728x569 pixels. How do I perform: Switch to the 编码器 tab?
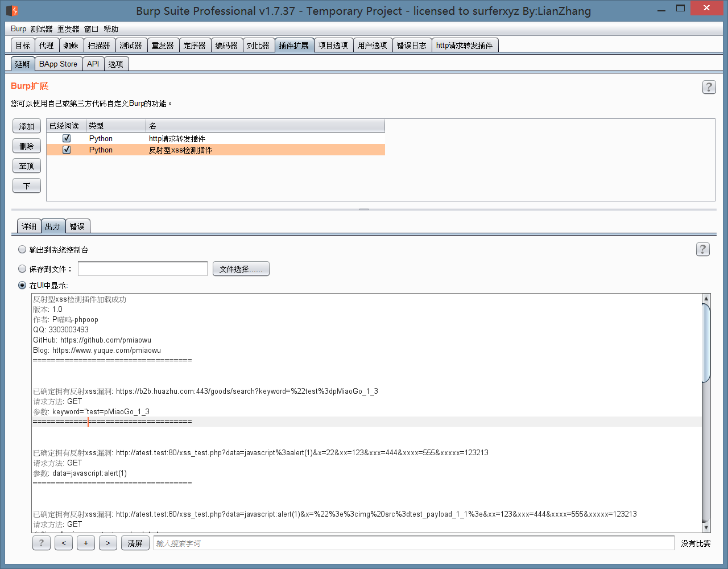pos(226,46)
